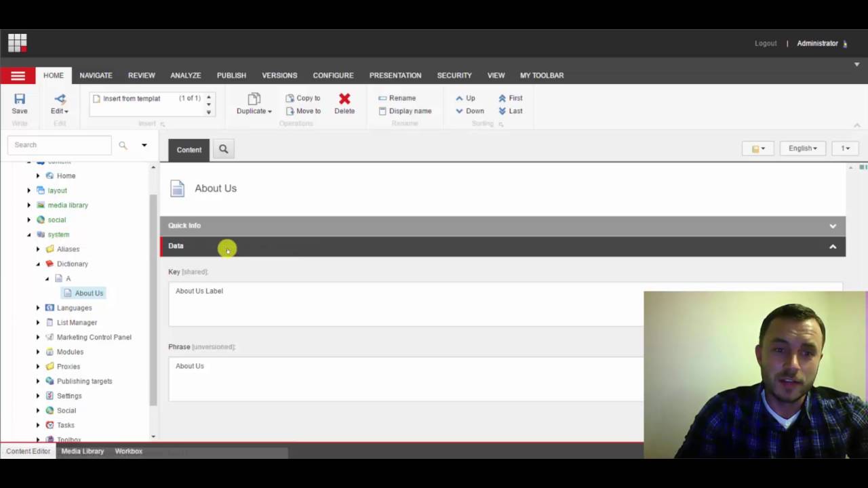
Task: Switch to the REVIEW ribbon tab
Action: click(x=142, y=75)
